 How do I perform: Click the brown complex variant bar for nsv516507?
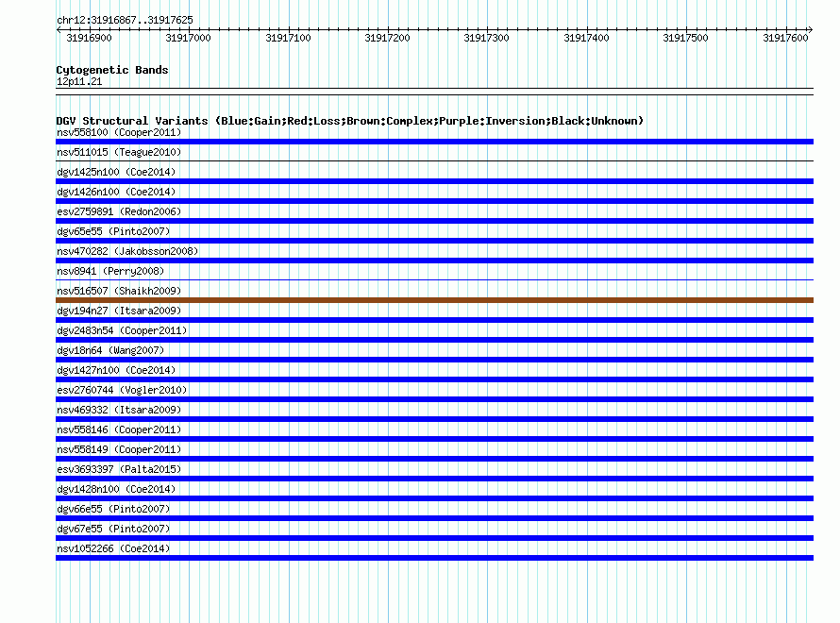click(434, 300)
